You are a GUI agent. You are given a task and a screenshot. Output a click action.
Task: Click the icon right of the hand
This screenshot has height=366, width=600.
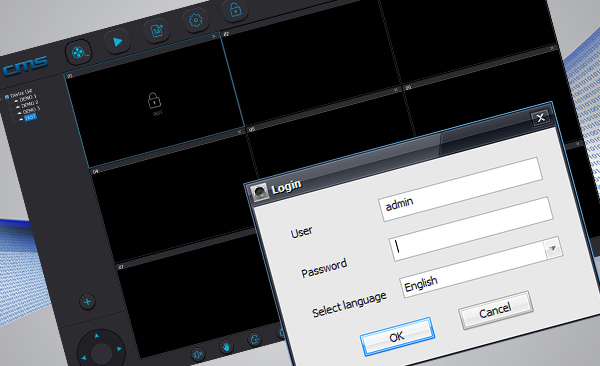pyautogui.click(x=255, y=339)
